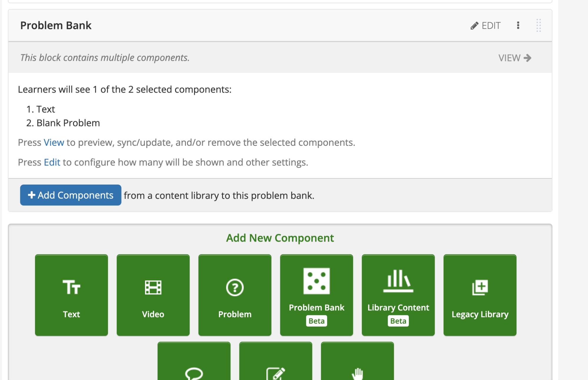Click the Beta badge on Problem Bank tile

click(316, 321)
